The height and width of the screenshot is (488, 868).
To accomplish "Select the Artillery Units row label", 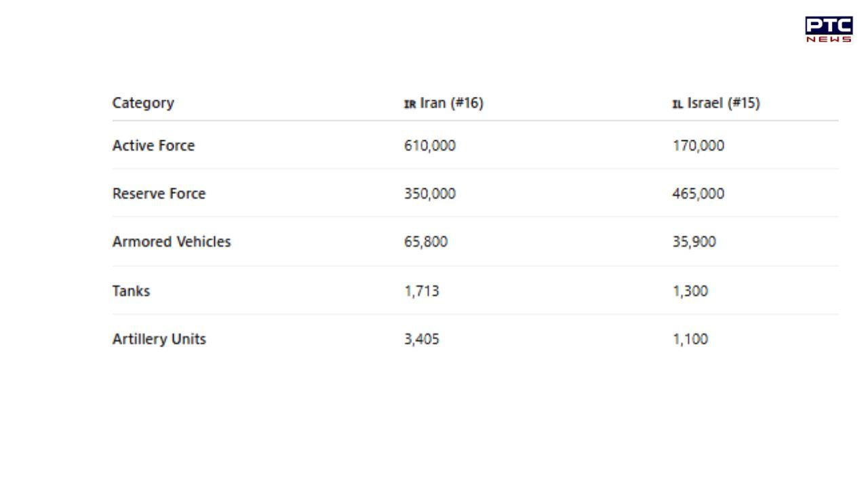I will click(159, 339).
